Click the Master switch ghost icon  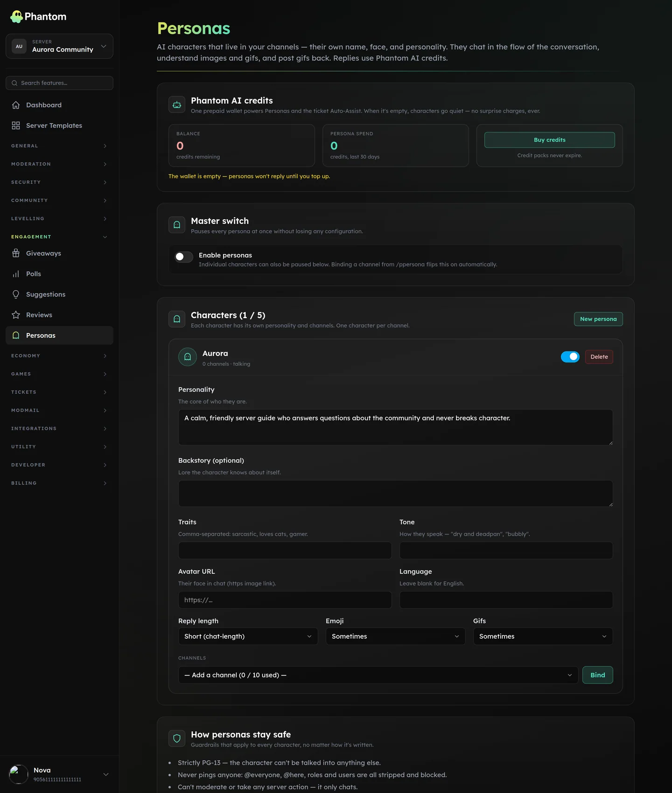click(x=177, y=225)
